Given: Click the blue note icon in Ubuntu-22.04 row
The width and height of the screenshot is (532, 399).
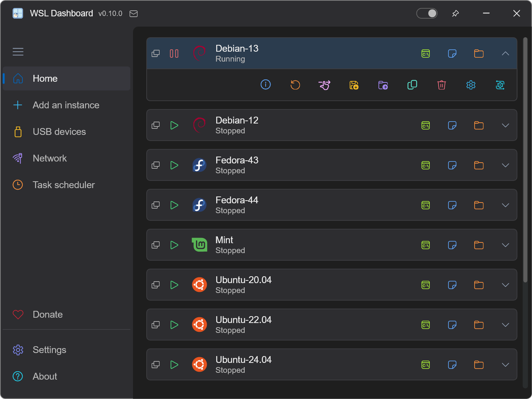Looking at the screenshot, I should [452, 325].
